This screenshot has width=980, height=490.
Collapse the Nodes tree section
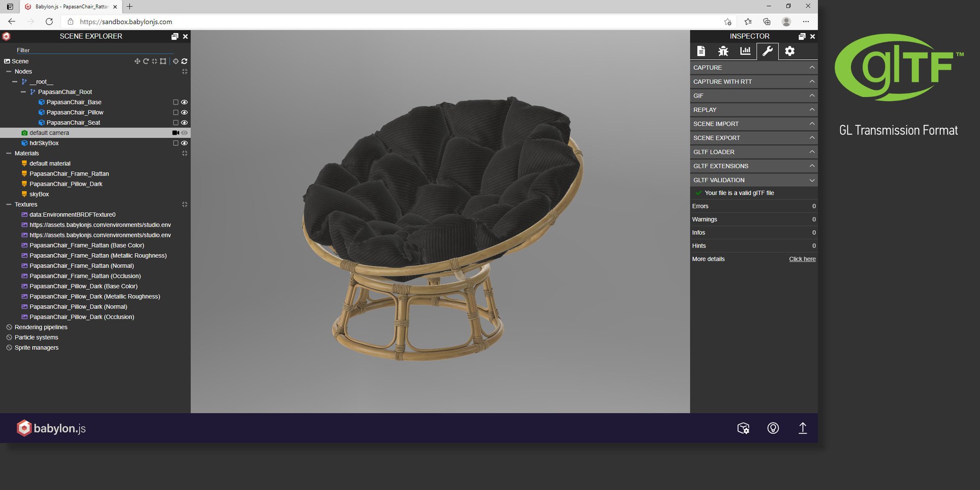coord(9,71)
